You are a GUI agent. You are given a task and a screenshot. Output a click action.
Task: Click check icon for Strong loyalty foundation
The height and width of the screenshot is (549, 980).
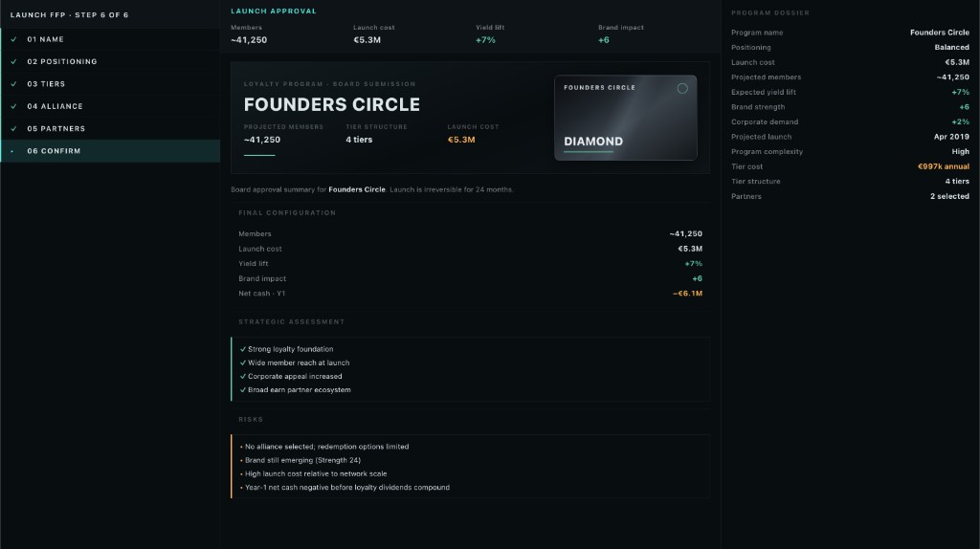243,349
